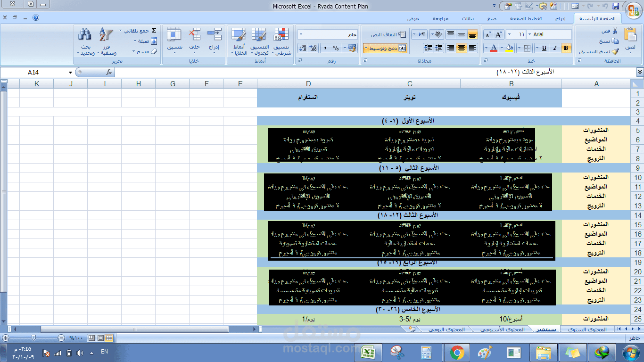Click Sort and Filter (فرز وتصفية)
Screen dimensions: 644x362
[x=106, y=42]
